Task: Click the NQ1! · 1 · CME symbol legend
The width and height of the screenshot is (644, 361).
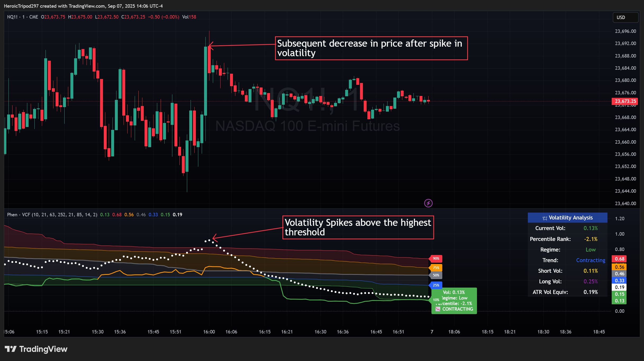Action: [x=22, y=17]
